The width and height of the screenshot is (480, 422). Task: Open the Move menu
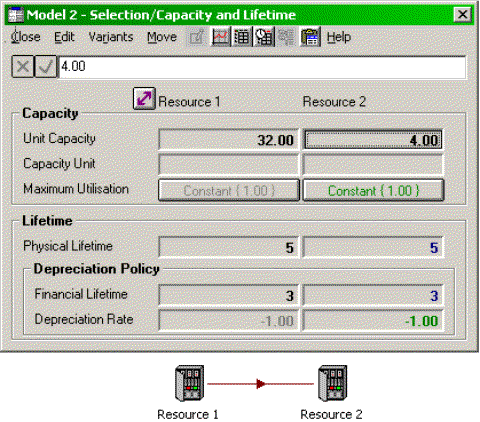(x=162, y=37)
